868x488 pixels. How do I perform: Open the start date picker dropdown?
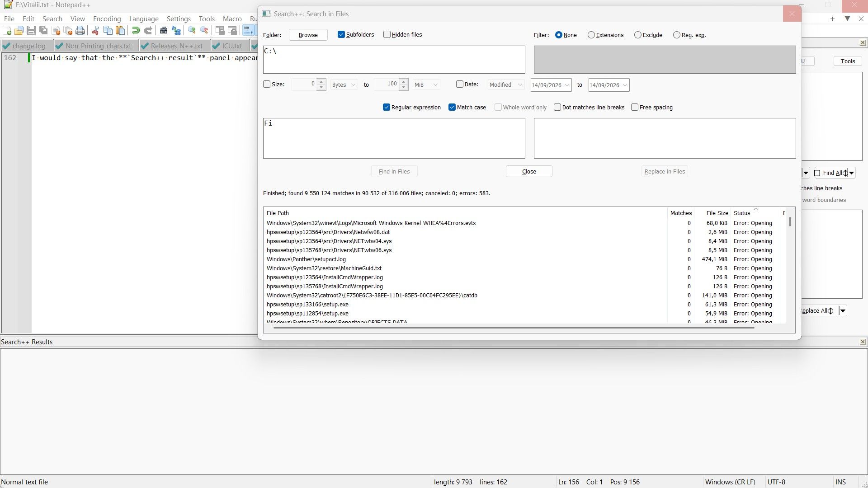click(x=567, y=85)
